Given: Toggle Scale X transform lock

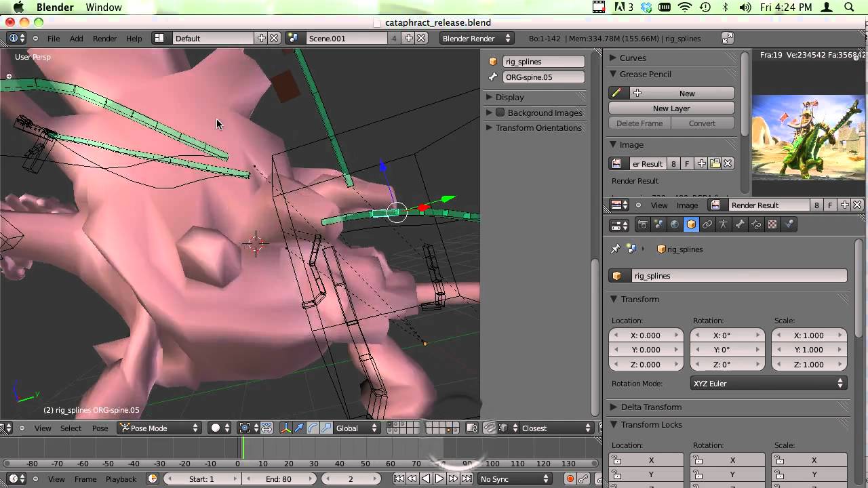Looking at the screenshot, I should pyautogui.click(x=809, y=460).
